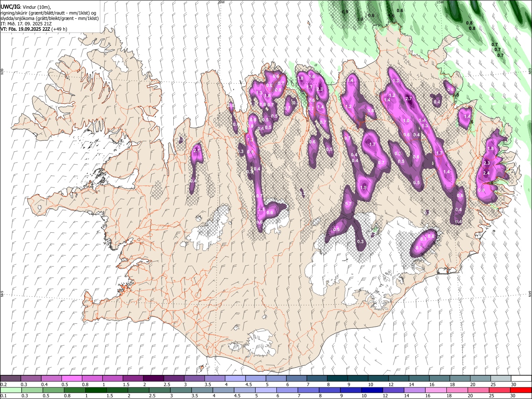Click the "15W" longitude label

[440, 2]
